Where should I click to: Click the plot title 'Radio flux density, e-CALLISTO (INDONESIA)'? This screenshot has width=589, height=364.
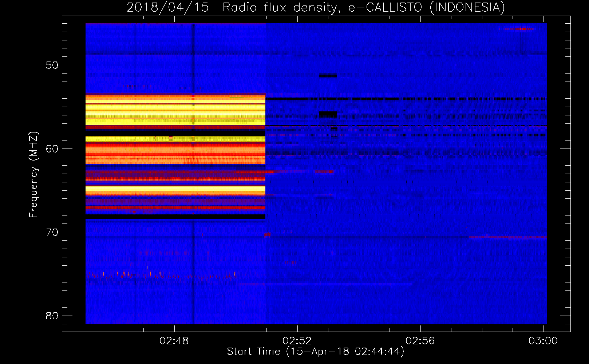tap(364, 7)
